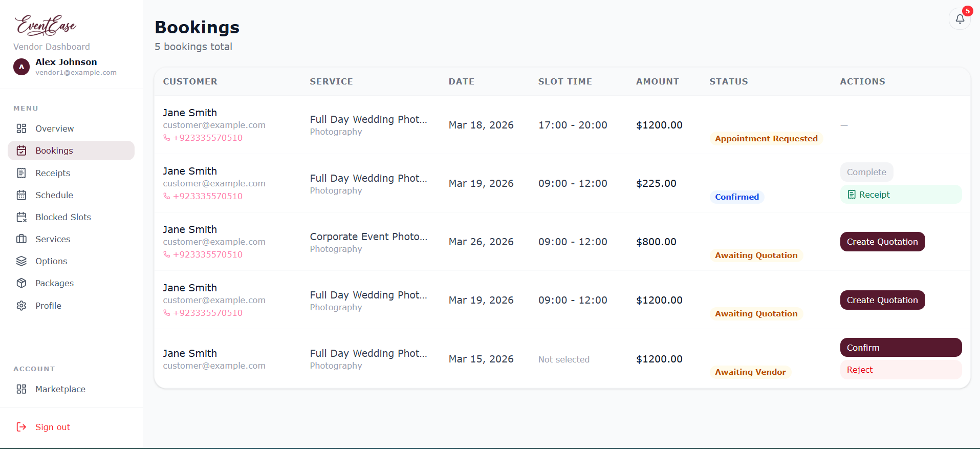The height and width of the screenshot is (449, 980).
Task: Click the Profile gear icon
Action: pos(21,305)
